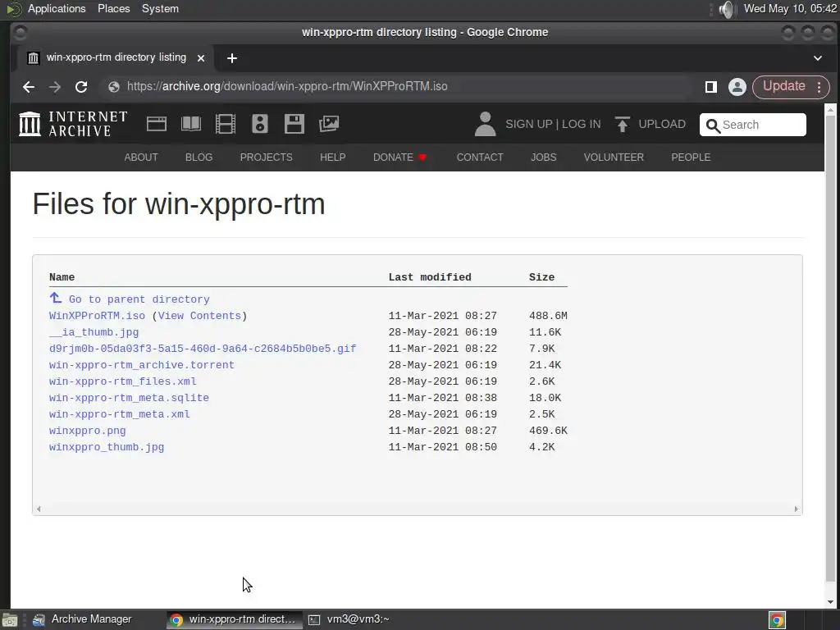This screenshot has width=840, height=630.
Task: Click the user avatar icon beside Sign Up
Action: [x=485, y=124]
